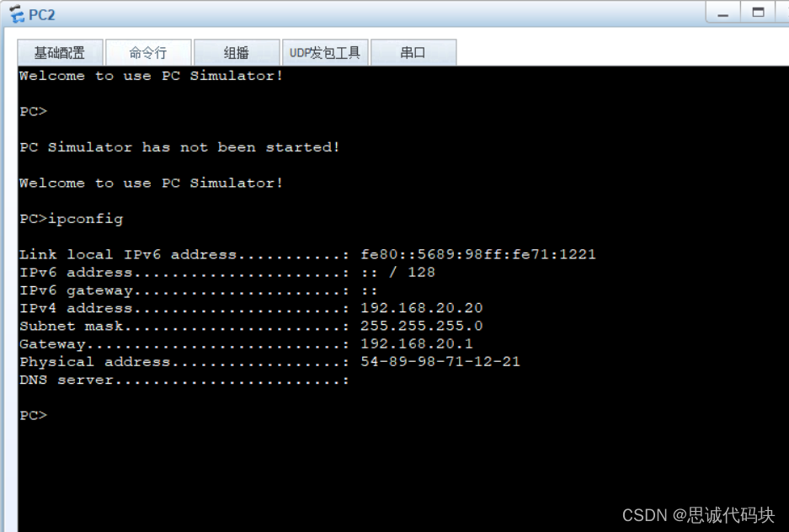
Task: Minimize the PC2 window
Action: coord(722,13)
